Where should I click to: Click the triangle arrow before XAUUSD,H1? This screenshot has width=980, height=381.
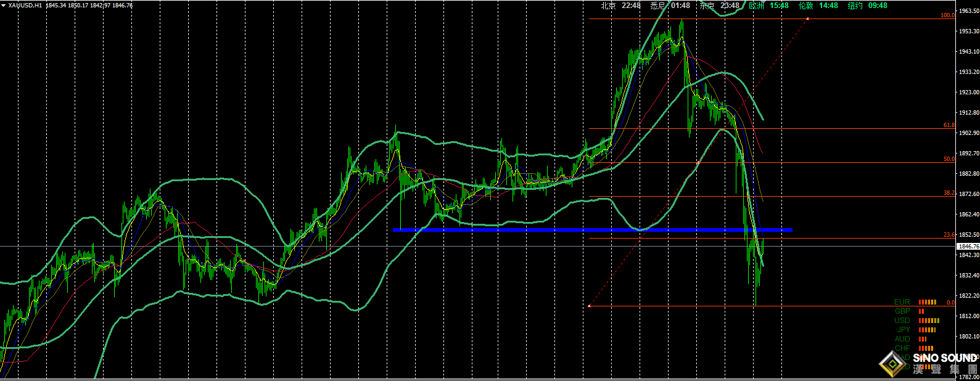click(x=4, y=6)
